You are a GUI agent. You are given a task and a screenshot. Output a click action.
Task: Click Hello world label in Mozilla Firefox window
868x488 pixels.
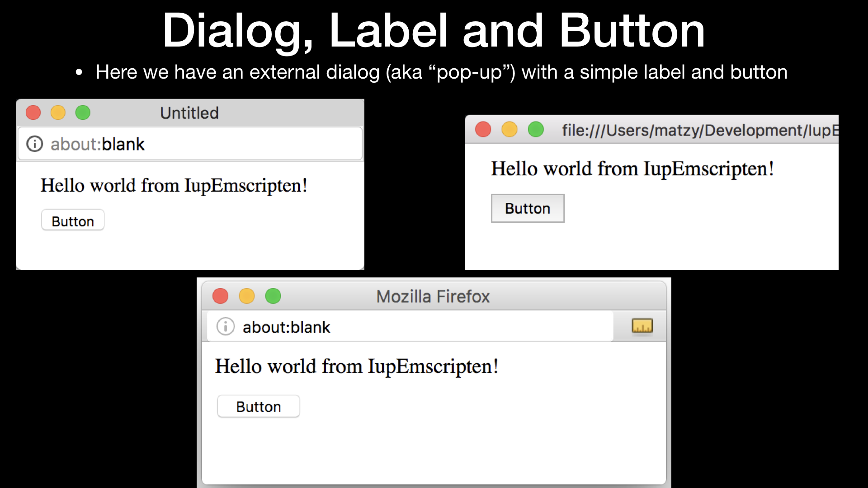coord(357,366)
